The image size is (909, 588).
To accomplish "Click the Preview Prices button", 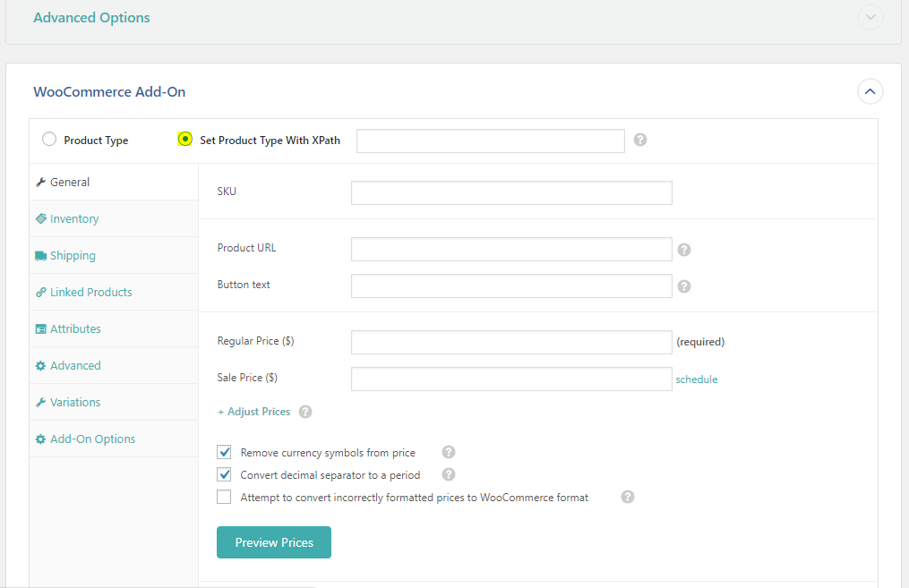I will coord(274,542).
